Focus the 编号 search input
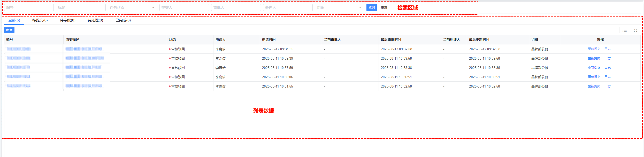This screenshot has height=157, width=644. 29,7
